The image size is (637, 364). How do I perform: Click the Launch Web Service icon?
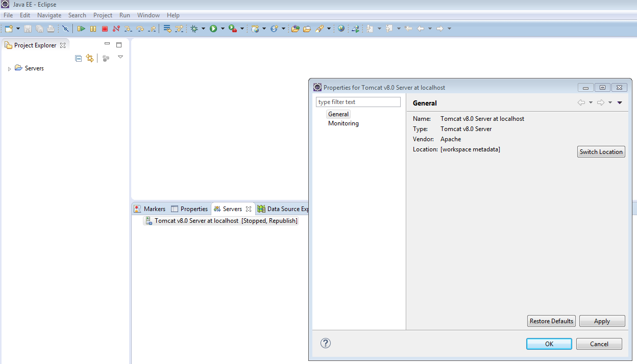coord(355,29)
